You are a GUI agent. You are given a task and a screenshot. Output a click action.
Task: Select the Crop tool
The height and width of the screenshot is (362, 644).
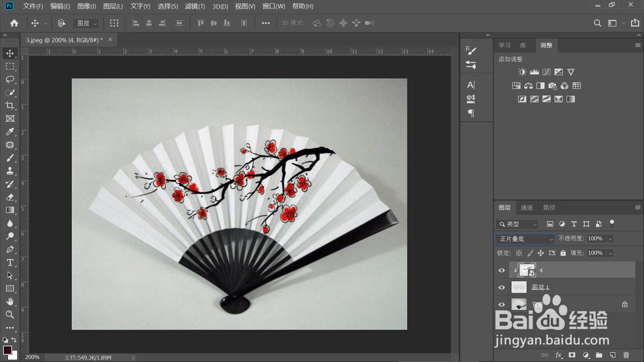pyautogui.click(x=10, y=106)
